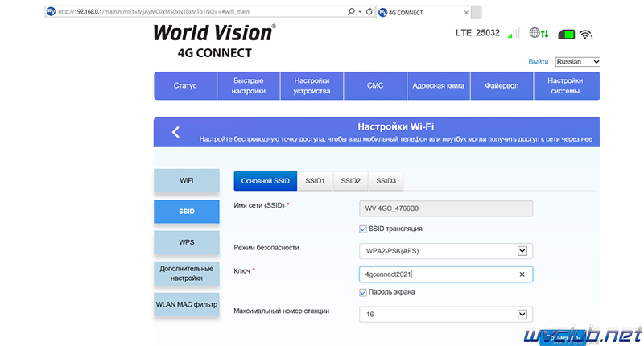
Task: Clear the key field with the X icon
Action: [522, 274]
